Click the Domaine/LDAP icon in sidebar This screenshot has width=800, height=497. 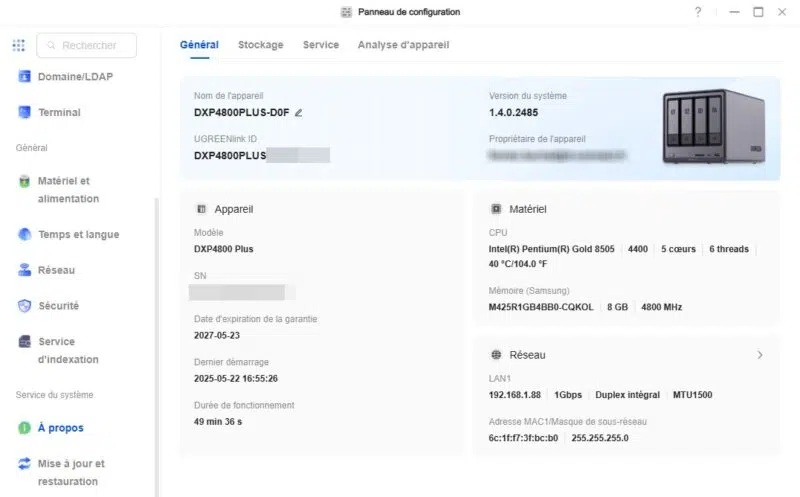click(24, 77)
